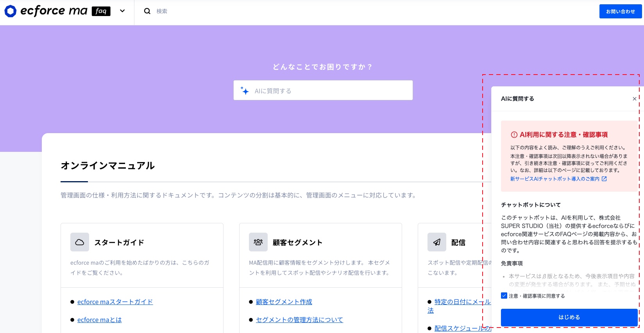Click external link icon after ご案内
This screenshot has width=644, height=333.
pyautogui.click(x=604, y=179)
